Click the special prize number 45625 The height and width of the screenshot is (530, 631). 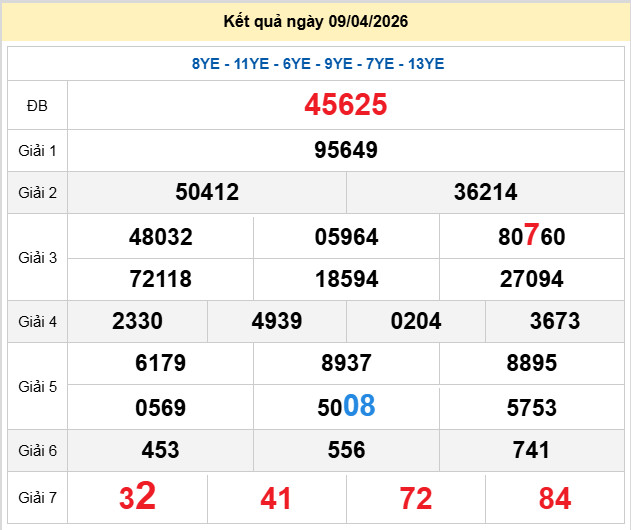345,105
